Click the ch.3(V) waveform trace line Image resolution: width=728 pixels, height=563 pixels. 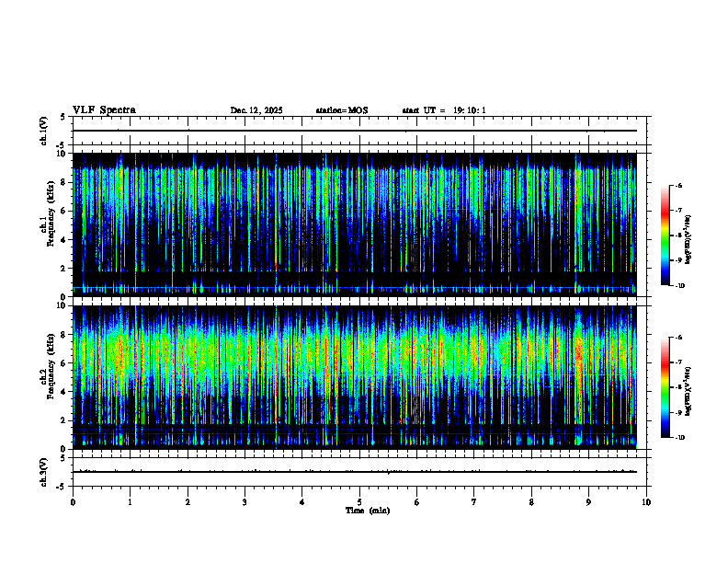[x=355, y=472]
